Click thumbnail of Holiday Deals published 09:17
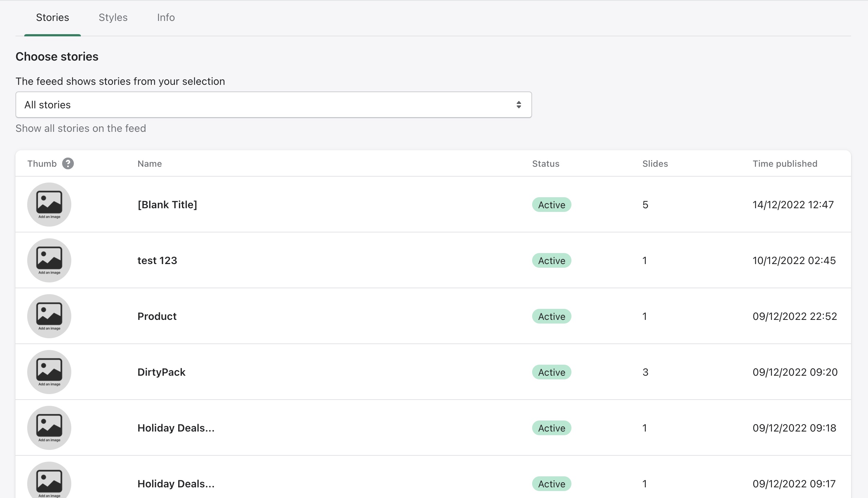 click(49, 482)
